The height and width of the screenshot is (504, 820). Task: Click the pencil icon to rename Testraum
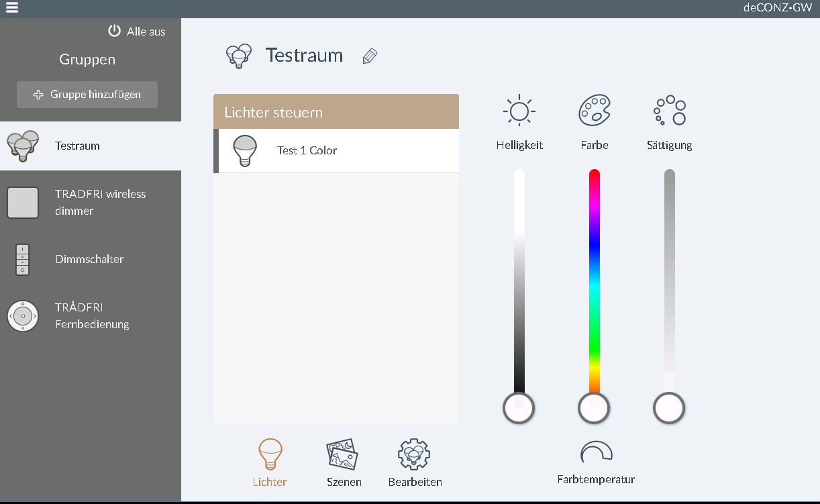coord(370,56)
